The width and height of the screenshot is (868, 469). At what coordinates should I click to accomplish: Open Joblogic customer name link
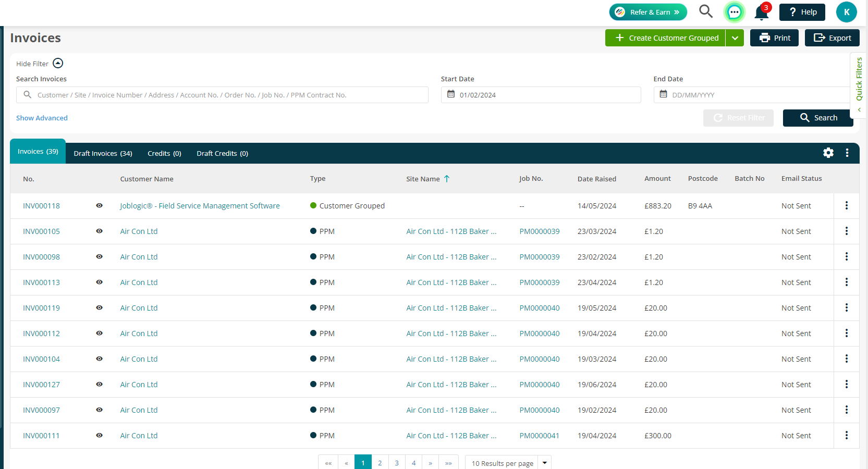(200, 206)
